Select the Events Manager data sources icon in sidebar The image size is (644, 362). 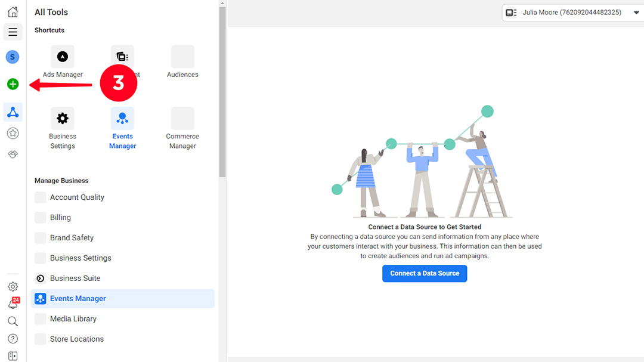pos(13,112)
